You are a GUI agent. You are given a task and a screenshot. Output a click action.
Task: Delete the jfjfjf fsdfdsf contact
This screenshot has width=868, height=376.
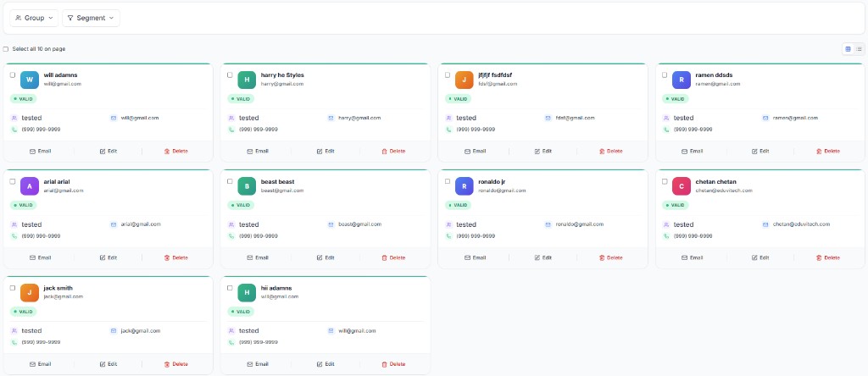[x=610, y=151]
